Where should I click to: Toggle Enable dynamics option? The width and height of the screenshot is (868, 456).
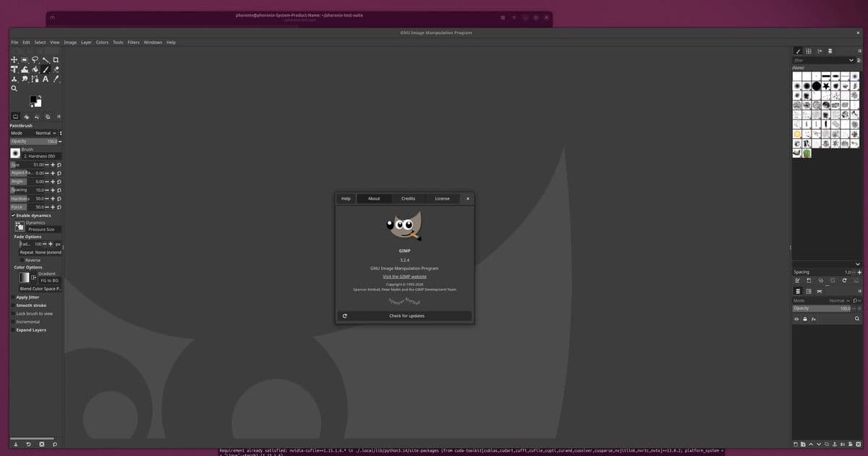click(x=13, y=215)
